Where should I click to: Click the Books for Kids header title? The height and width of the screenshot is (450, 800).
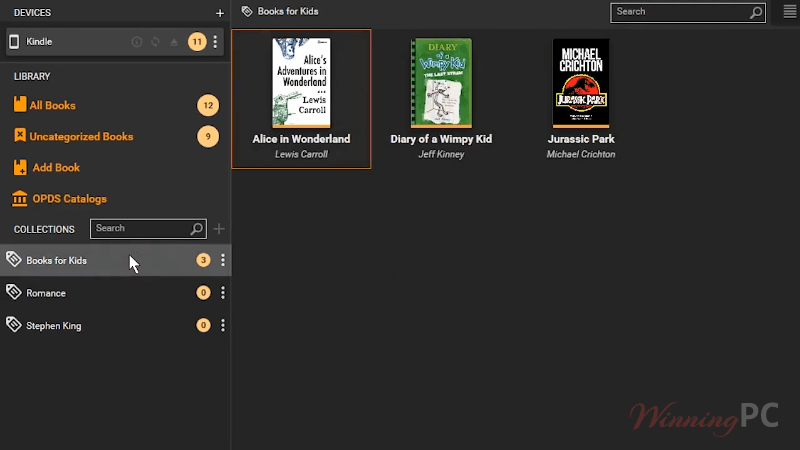point(288,11)
